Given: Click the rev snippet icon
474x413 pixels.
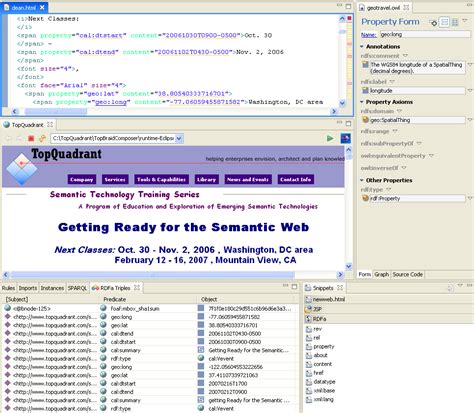Looking at the screenshot, I should point(309,329).
